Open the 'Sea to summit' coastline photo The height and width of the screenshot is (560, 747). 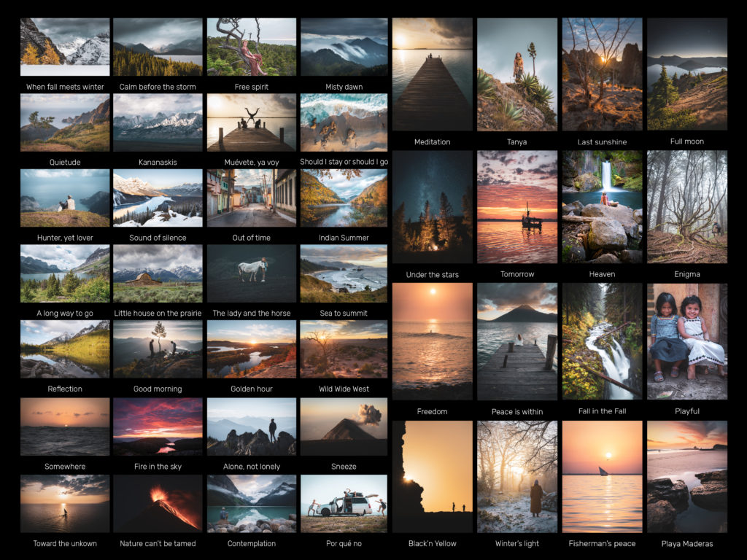pyautogui.click(x=344, y=273)
